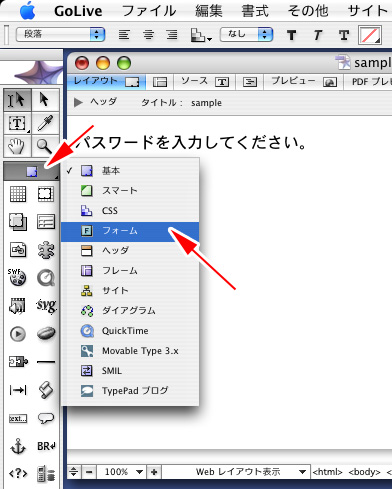Pick the anchor object icon
This screenshot has width=392, height=489.
(18, 446)
